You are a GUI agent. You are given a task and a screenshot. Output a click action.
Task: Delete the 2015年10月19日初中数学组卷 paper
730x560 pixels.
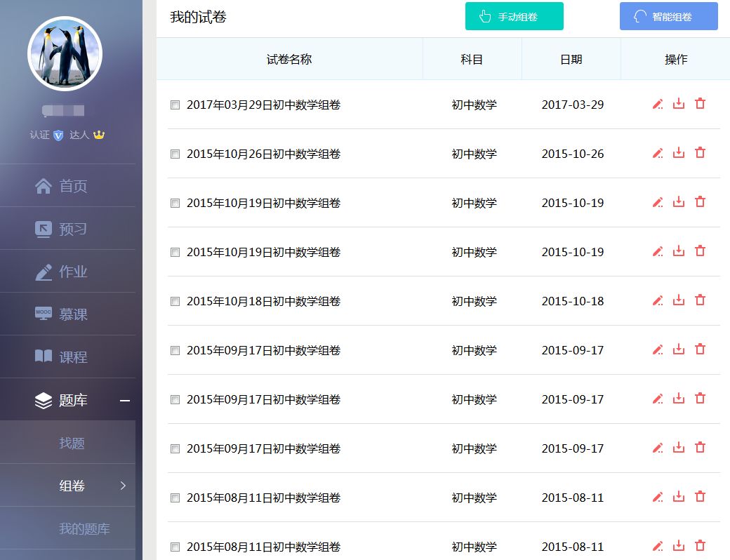(700, 202)
